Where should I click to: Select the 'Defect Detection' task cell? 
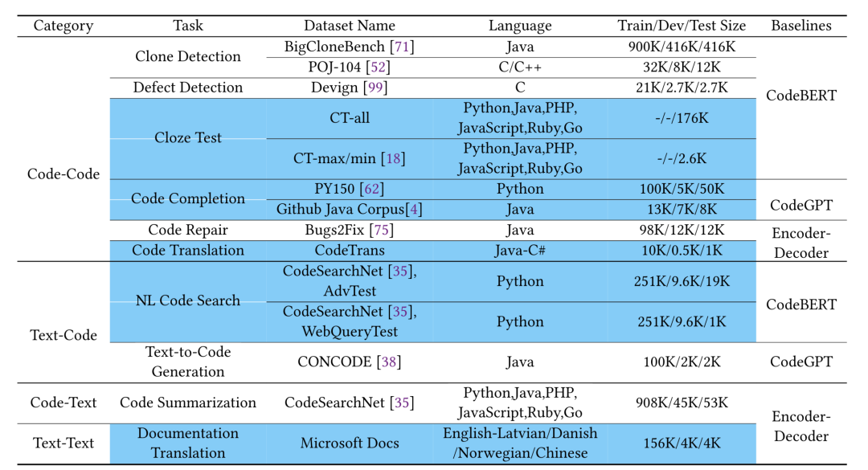[x=188, y=88]
